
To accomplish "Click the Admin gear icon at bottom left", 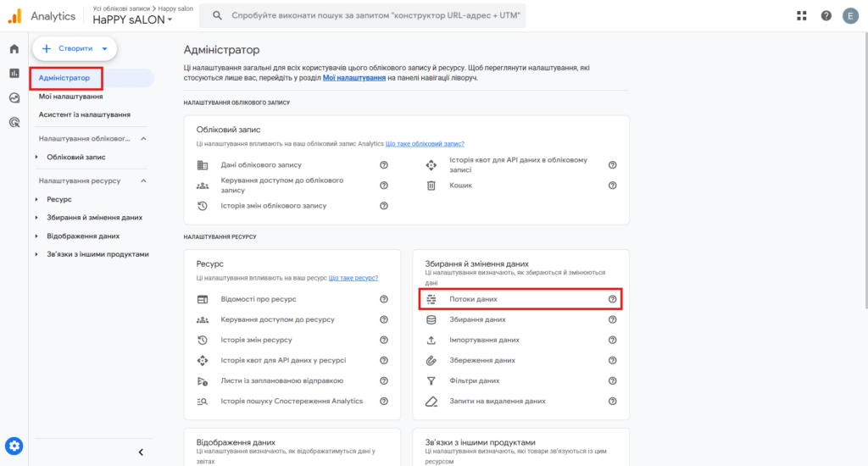I will (14, 446).
